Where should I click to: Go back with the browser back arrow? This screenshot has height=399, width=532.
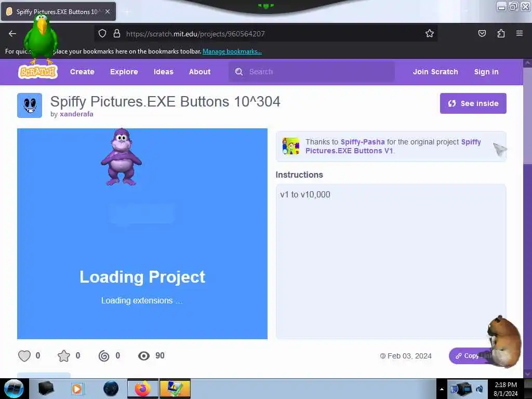click(x=12, y=33)
